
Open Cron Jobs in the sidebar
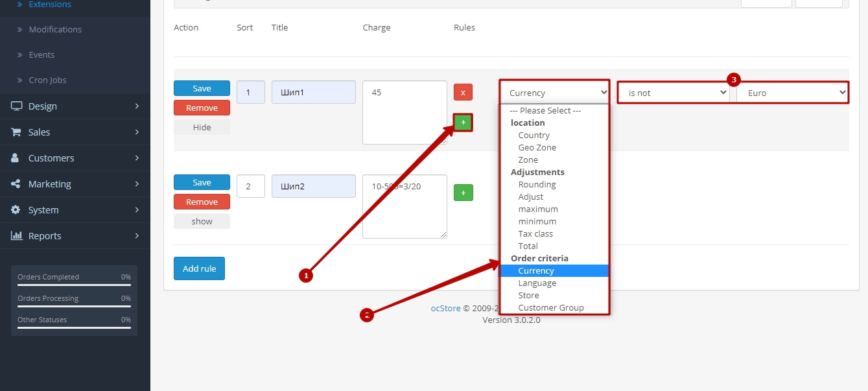pyautogui.click(x=47, y=80)
